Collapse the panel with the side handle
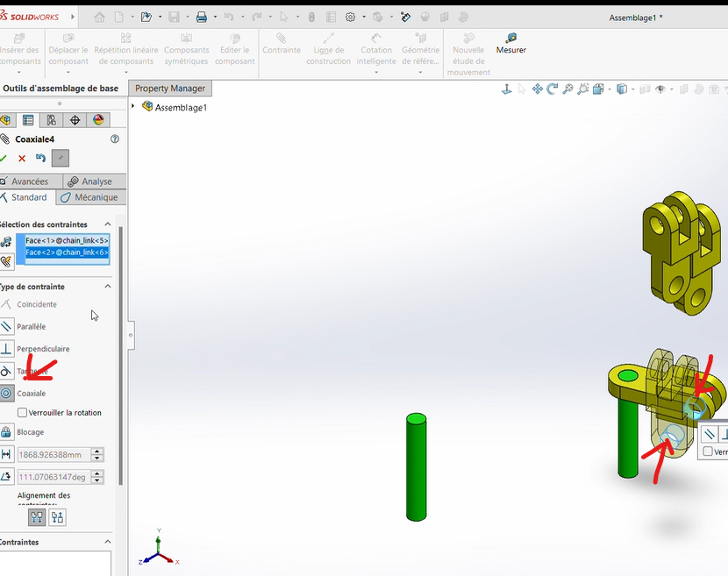The width and height of the screenshot is (728, 576). (131, 335)
